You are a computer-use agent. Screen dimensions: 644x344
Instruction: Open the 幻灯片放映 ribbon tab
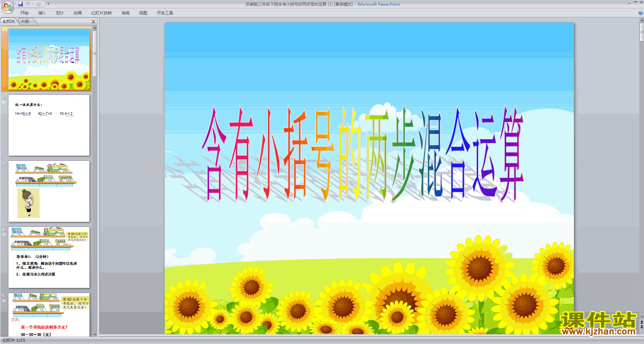(102, 13)
